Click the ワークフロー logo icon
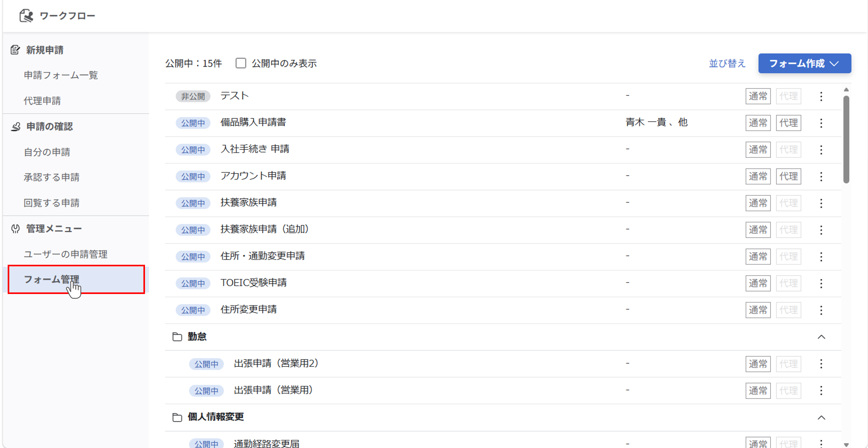 tap(26, 16)
